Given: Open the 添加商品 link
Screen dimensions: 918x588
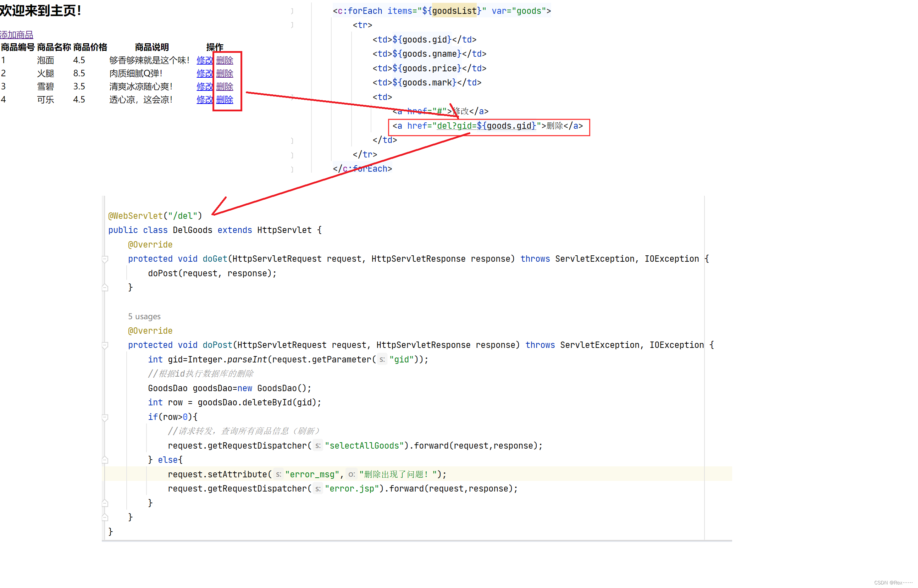Looking at the screenshot, I should (x=16, y=34).
